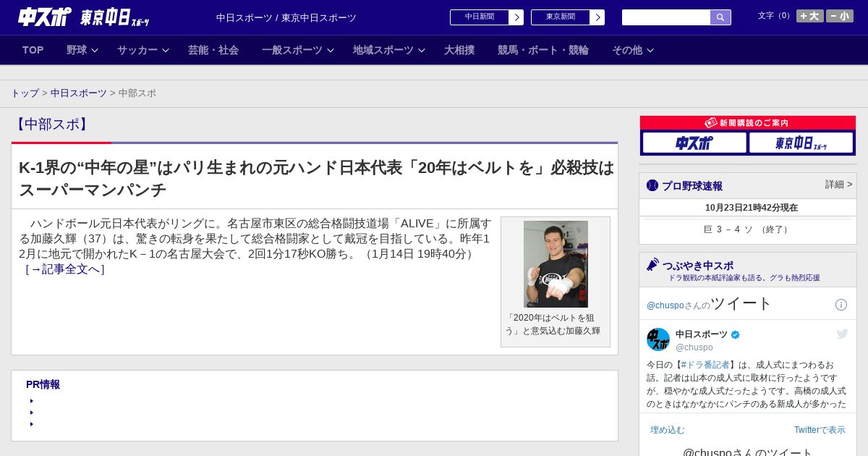This screenshot has width=868, height=456.
Task: Click #ドラ番記者 hashtag link
Action: (705, 365)
